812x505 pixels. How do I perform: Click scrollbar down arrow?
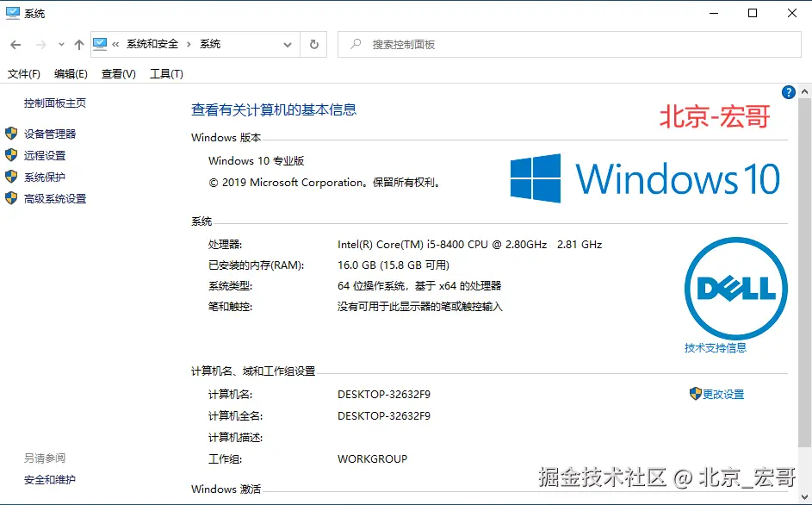point(804,496)
